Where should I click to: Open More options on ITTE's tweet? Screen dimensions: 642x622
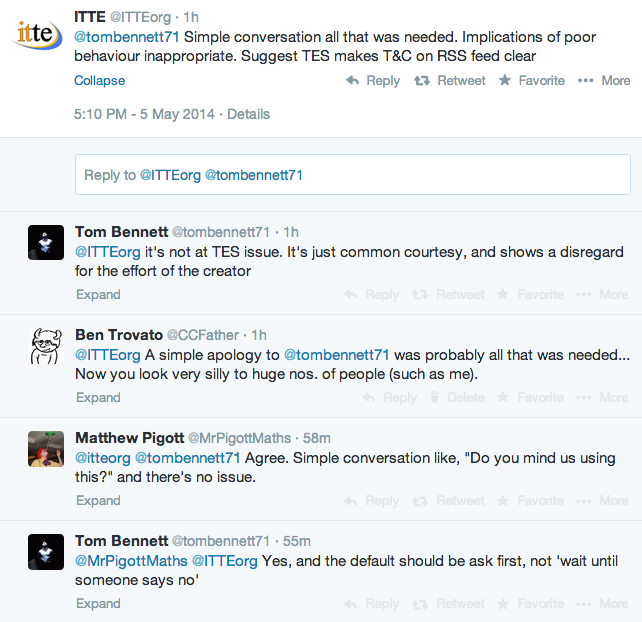[604, 80]
